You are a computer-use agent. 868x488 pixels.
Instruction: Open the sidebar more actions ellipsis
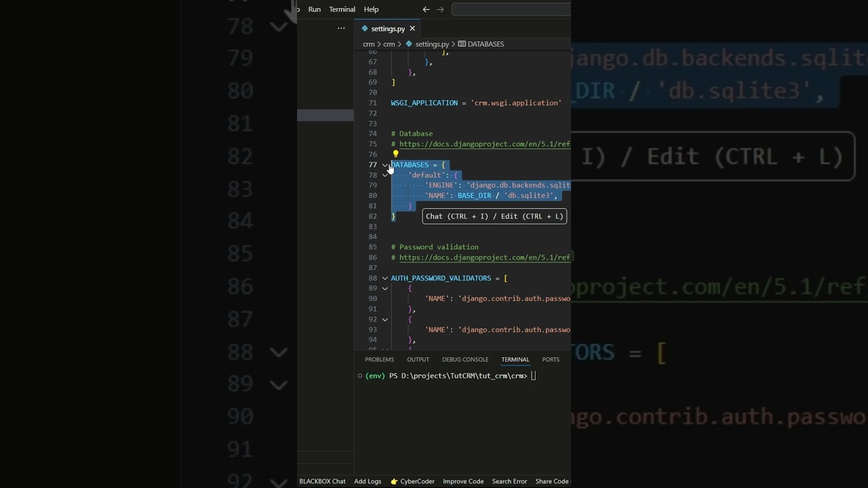click(341, 28)
